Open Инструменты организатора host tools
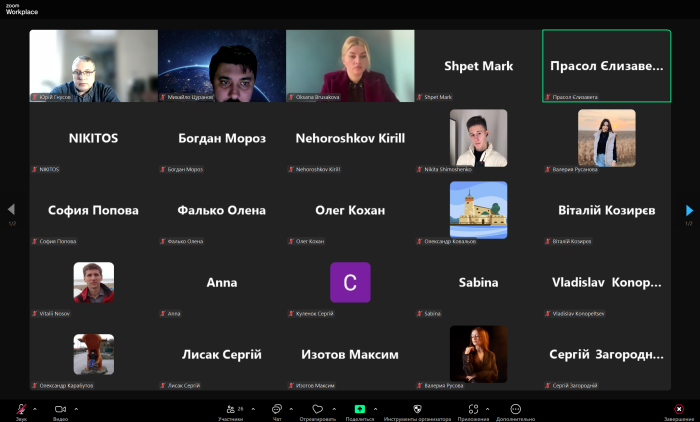This screenshot has width=700, height=422. coord(418,409)
